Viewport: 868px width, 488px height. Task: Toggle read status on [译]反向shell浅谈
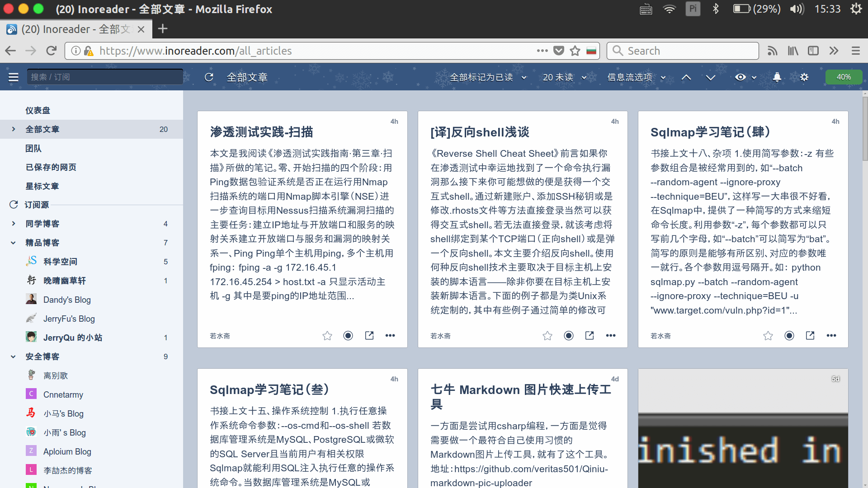568,335
